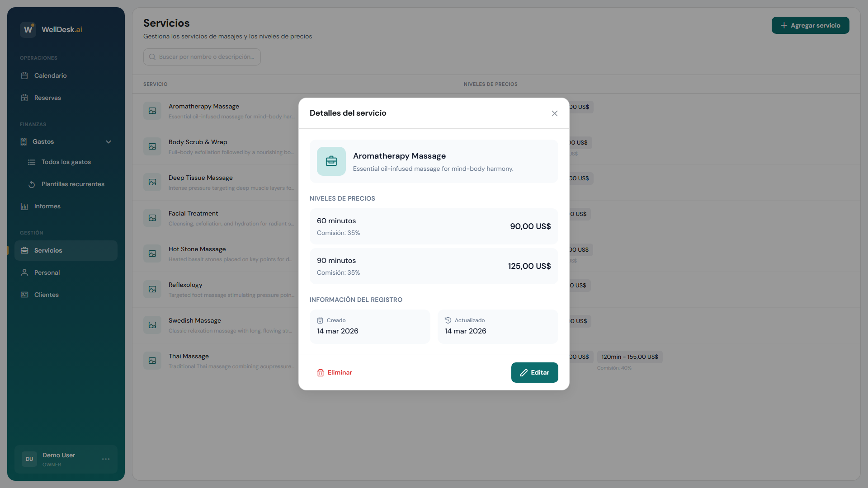868x488 pixels.
Task: Close the Detalles del servicio dialog
Action: click(x=555, y=113)
